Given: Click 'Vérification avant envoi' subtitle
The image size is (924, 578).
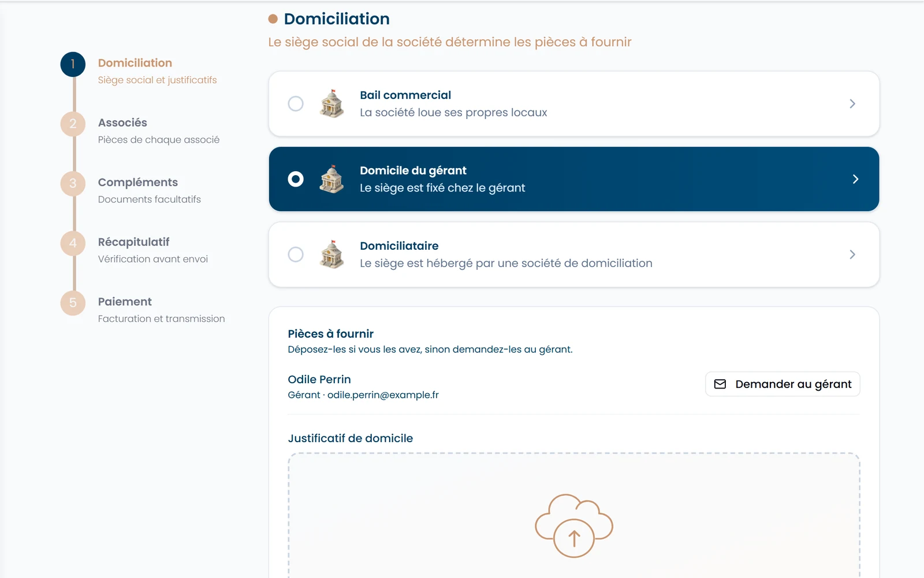Looking at the screenshot, I should point(153,259).
